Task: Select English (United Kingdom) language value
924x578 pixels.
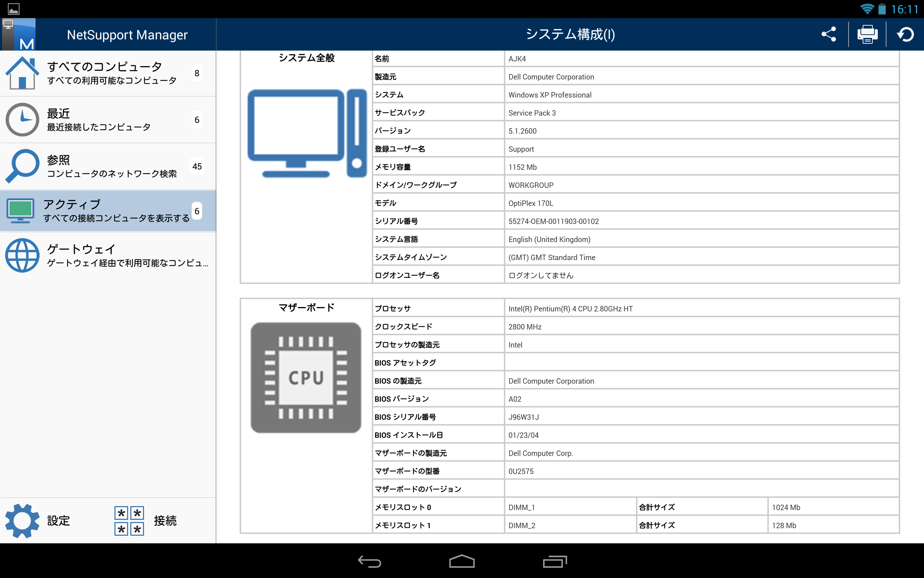Action: tap(549, 240)
